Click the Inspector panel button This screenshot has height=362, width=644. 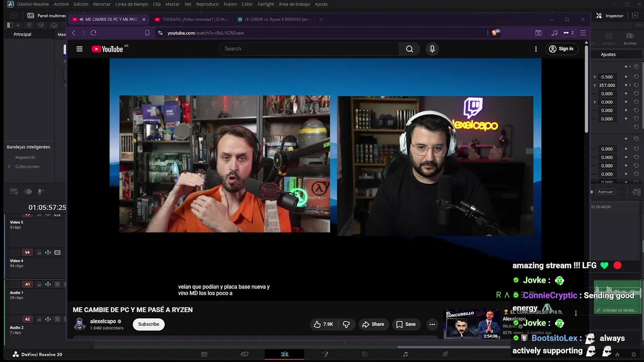[610, 16]
